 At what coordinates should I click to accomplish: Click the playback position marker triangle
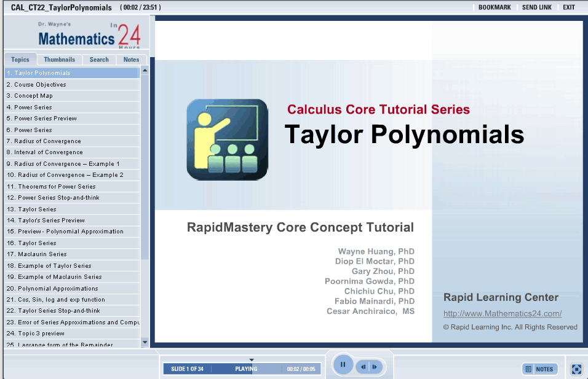[252, 360]
